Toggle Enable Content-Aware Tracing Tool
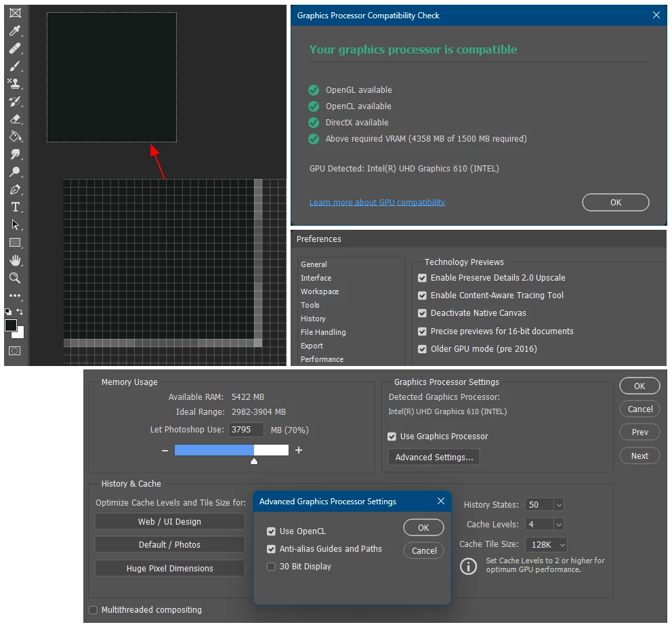 coord(422,296)
